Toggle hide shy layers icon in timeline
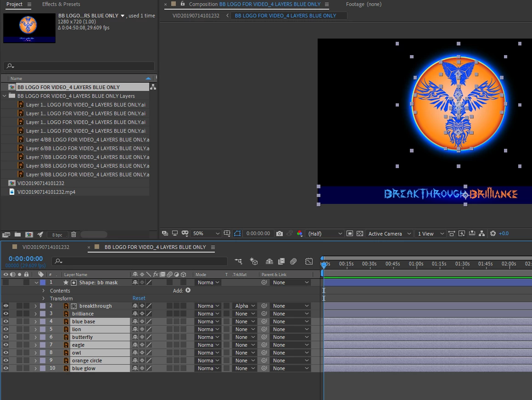 pyautogui.click(x=269, y=261)
